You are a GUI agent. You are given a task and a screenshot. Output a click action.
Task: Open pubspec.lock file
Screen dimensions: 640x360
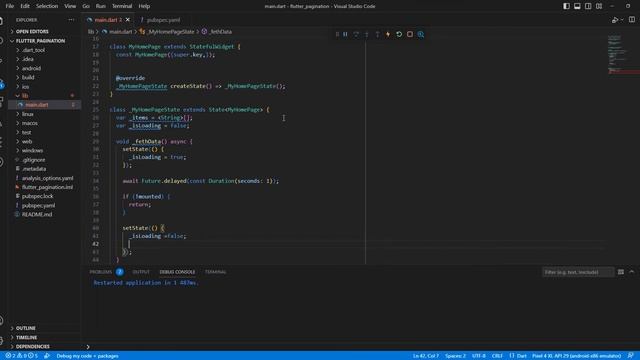pyautogui.click(x=44, y=196)
